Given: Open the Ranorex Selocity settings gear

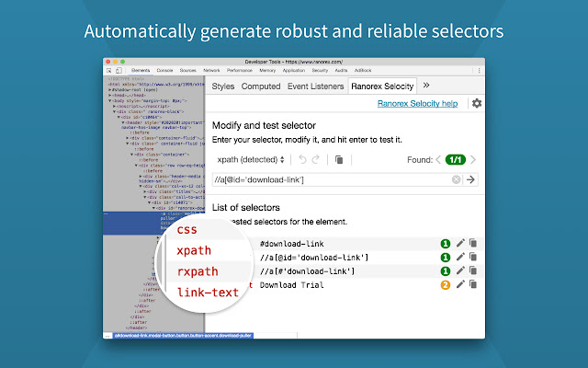Looking at the screenshot, I should click(x=476, y=104).
